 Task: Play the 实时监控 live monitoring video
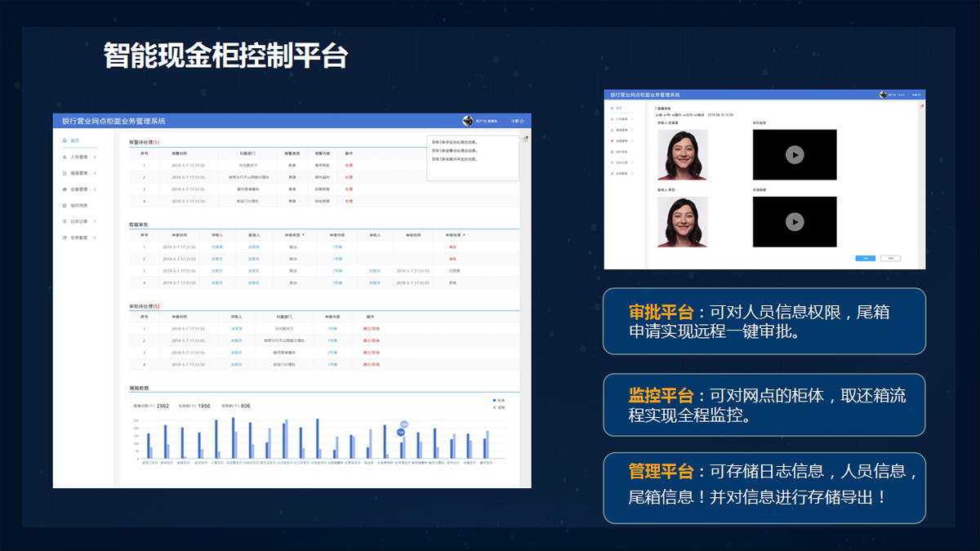click(x=794, y=154)
